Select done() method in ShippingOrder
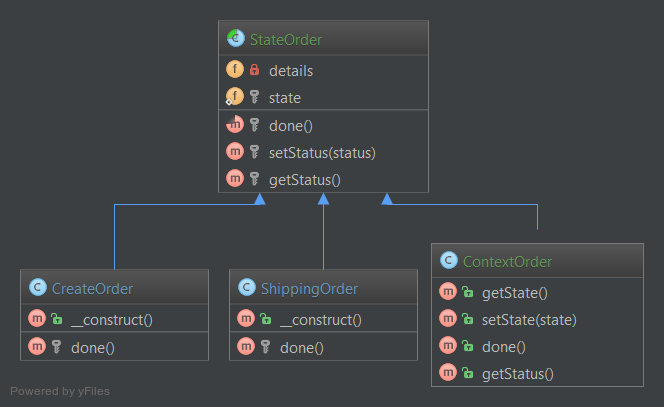 [301, 347]
